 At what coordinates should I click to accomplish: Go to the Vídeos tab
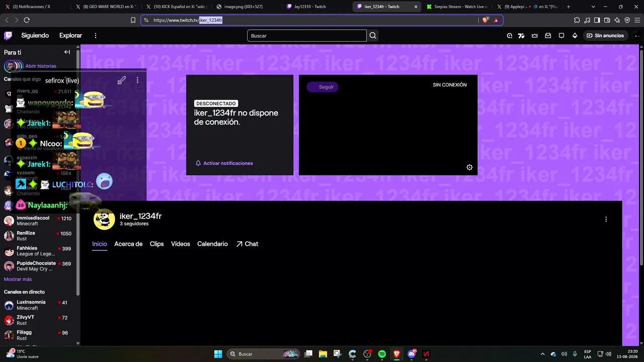[x=181, y=244]
